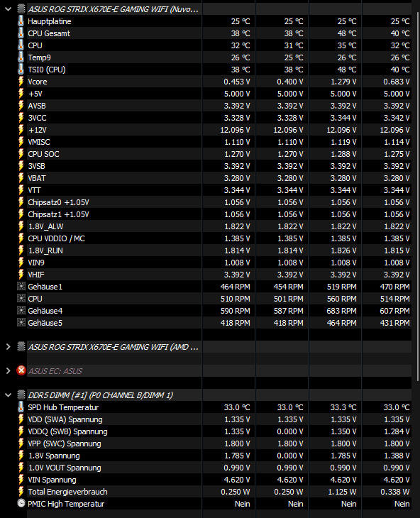Image resolution: width=420 pixels, height=518 pixels.
Task: Select the VIN9 label
Action: click(36, 263)
